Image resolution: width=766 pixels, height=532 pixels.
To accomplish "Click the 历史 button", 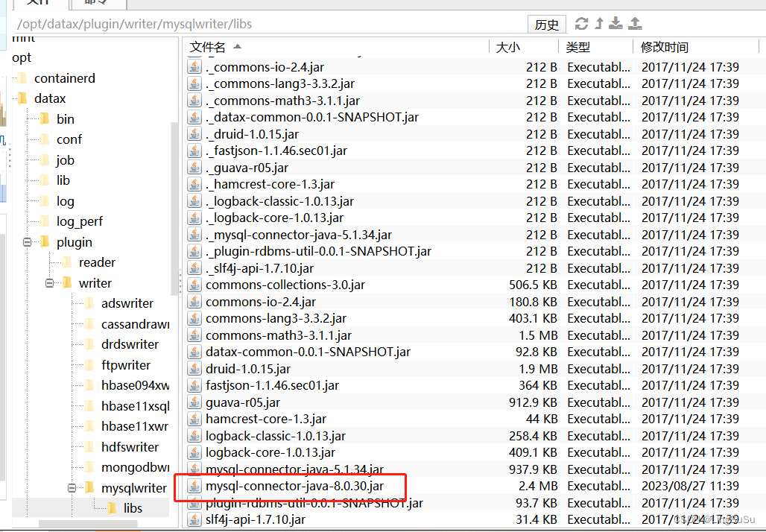I will tap(546, 24).
